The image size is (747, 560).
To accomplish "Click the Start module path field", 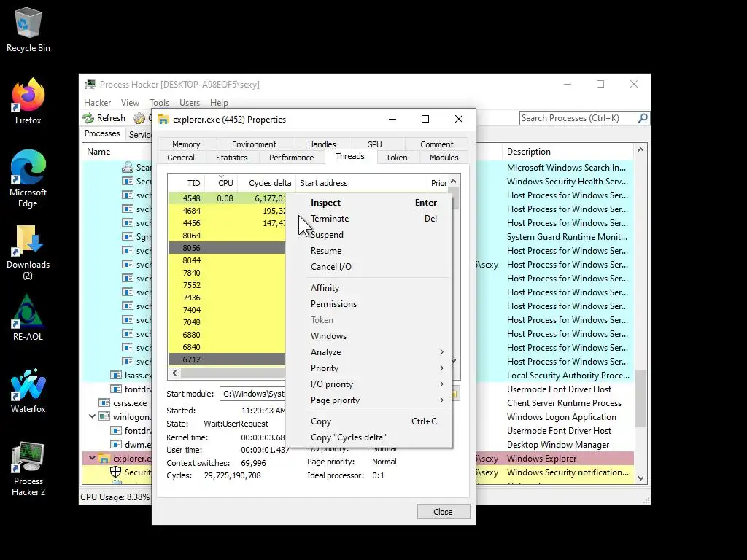I will coord(252,394).
